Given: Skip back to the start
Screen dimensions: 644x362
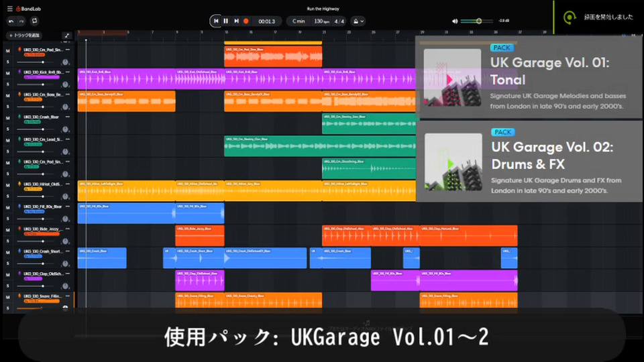Looking at the screenshot, I should [216, 21].
